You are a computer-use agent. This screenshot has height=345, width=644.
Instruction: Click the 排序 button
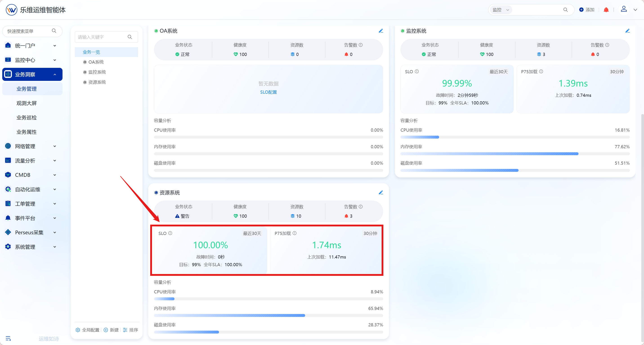pyautogui.click(x=130, y=330)
